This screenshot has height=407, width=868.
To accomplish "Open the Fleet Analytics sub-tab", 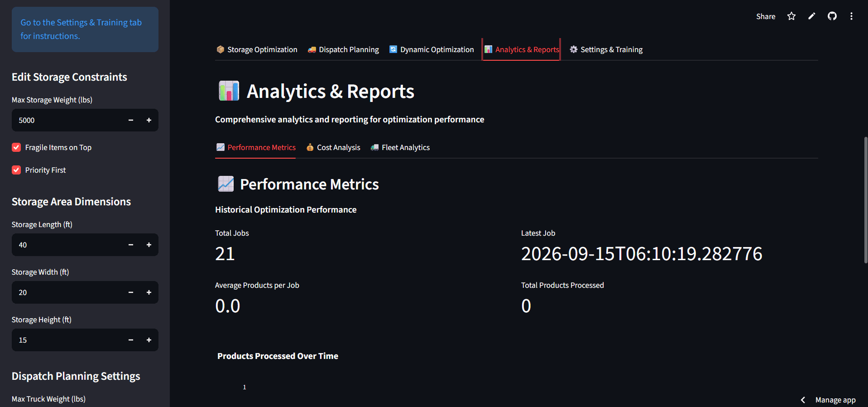I will [x=400, y=147].
